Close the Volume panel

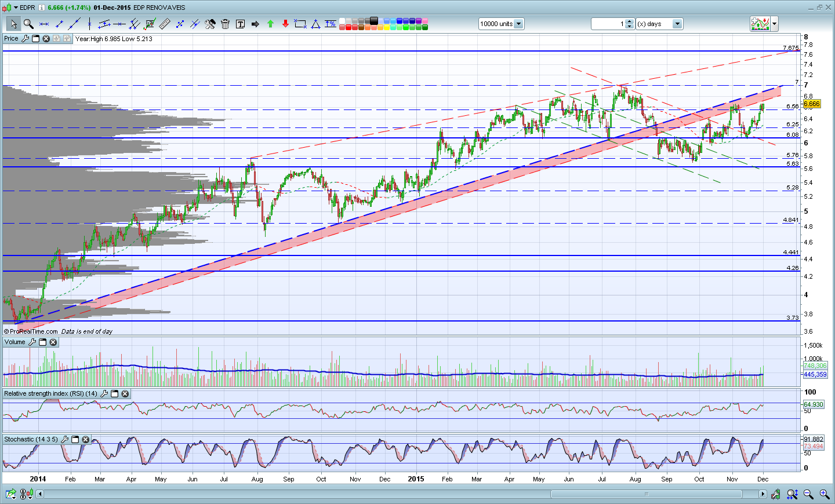pos(53,342)
